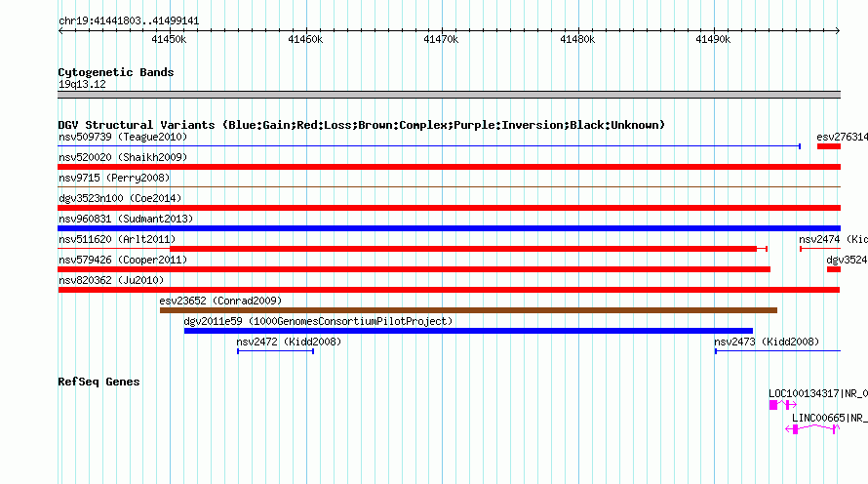This screenshot has height=484, width=868.
Task: Click the right arrow end of ruler
Action: 838,31
